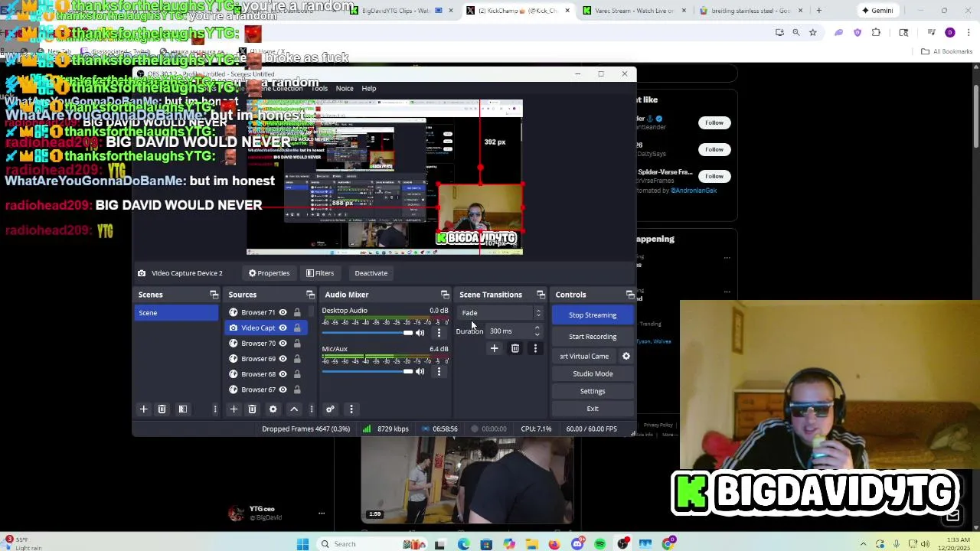Mute Mic/Aux speaker icon
The height and width of the screenshot is (551, 980).
pos(420,372)
